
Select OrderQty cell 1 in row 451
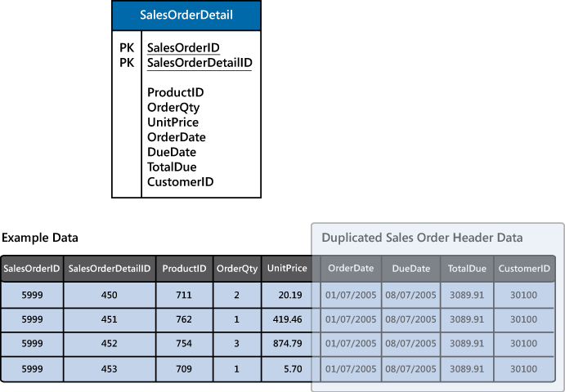[237, 319]
